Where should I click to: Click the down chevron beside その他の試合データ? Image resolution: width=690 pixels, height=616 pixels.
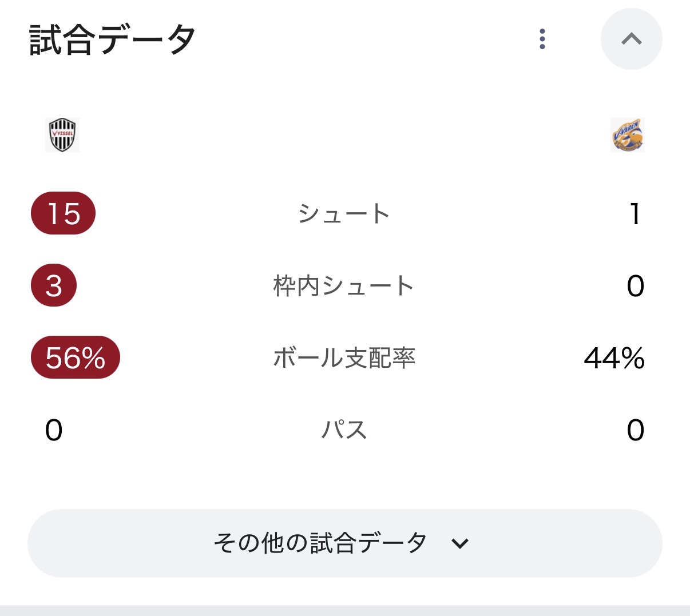point(460,543)
